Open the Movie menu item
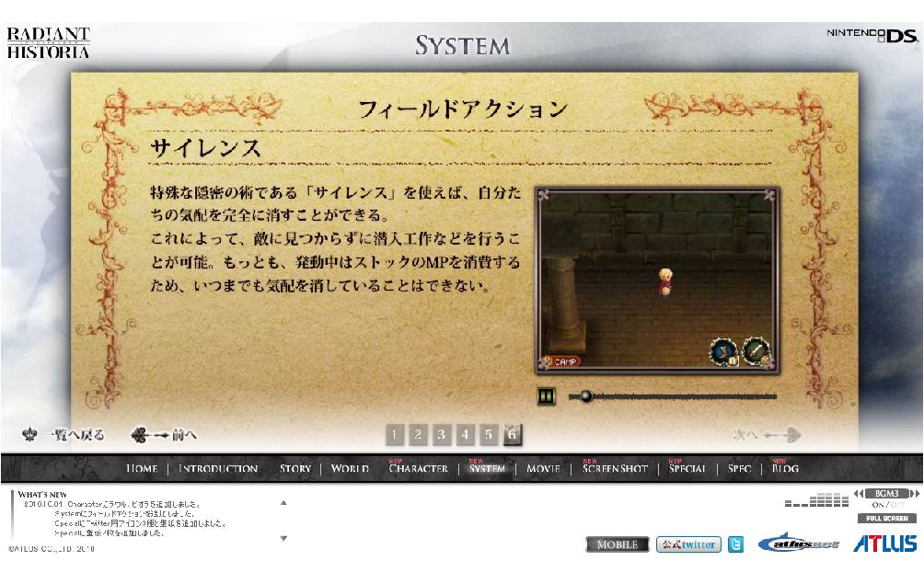The image size is (924, 584). coord(543,469)
